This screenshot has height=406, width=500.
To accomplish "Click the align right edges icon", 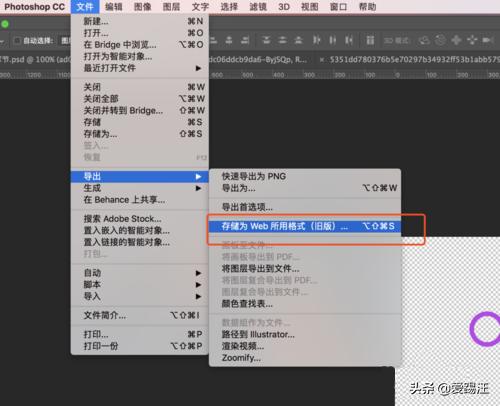I will coord(245,40).
